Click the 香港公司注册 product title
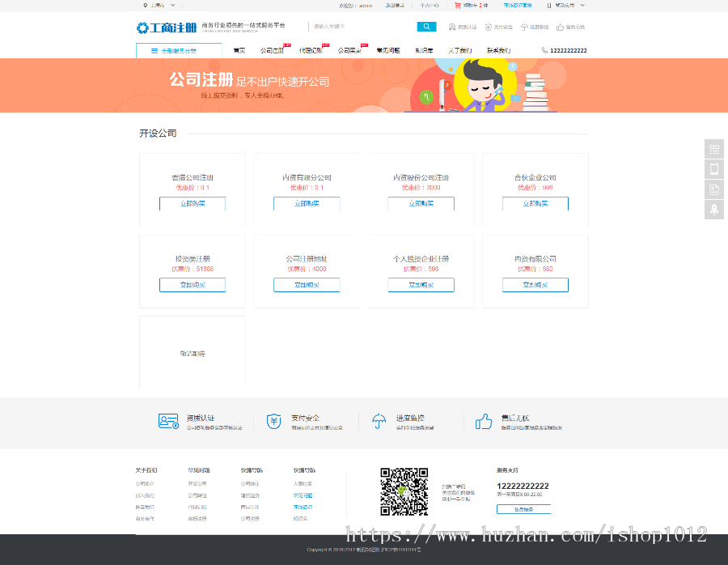The width and height of the screenshot is (728, 565). (193, 177)
